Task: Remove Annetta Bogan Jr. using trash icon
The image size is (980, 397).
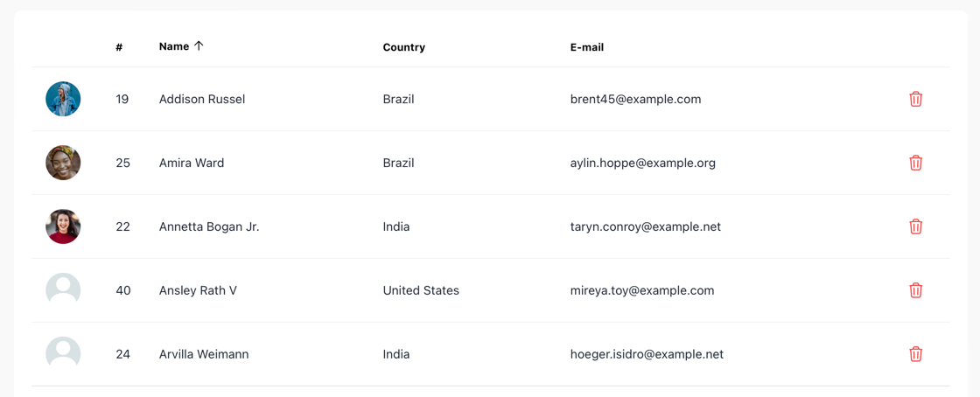Action: [915, 226]
